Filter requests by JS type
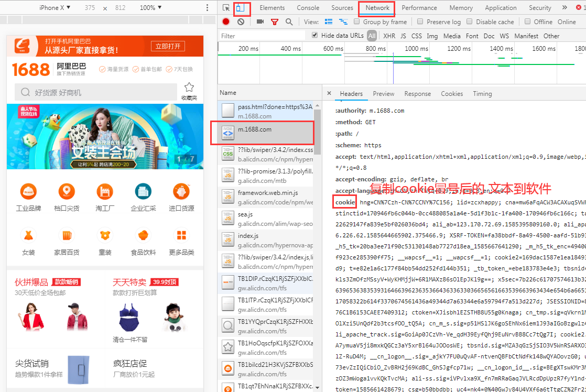Image resolution: width=586 pixels, height=392 pixels. click(x=403, y=36)
